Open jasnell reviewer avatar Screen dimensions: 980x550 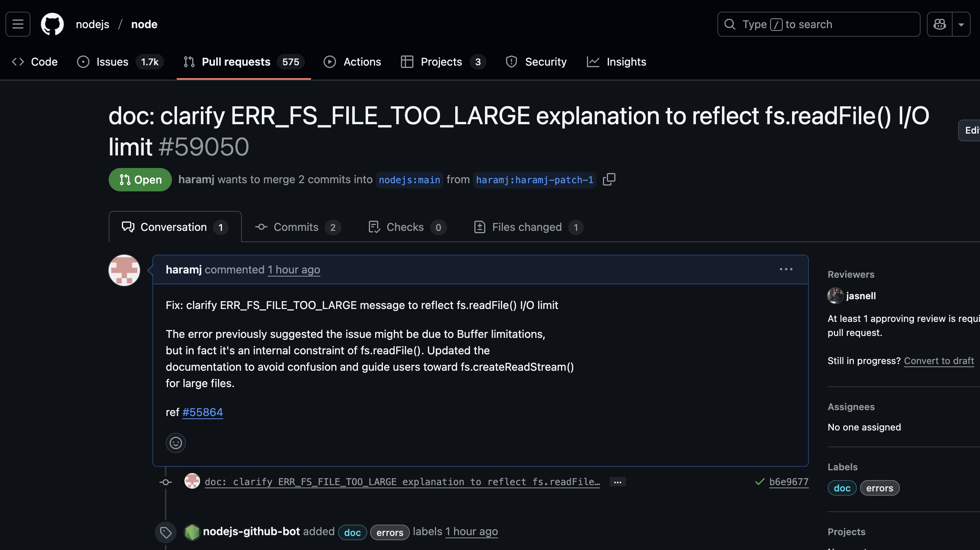[x=835, y=296]
